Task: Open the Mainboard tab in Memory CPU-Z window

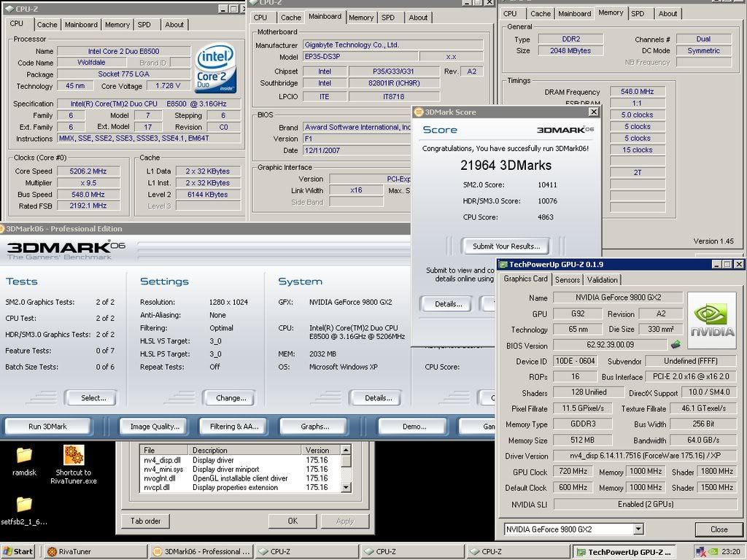Action: click(x=575, y=14)
